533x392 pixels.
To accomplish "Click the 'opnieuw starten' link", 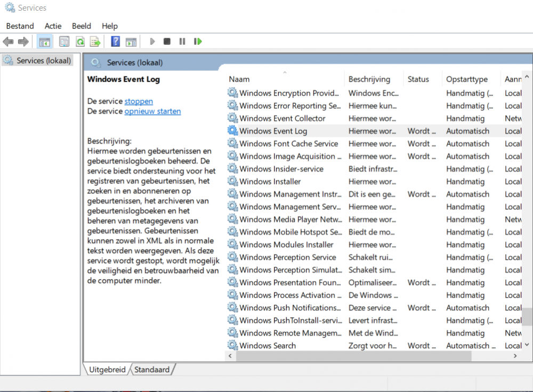I will (x=152, y=111).
